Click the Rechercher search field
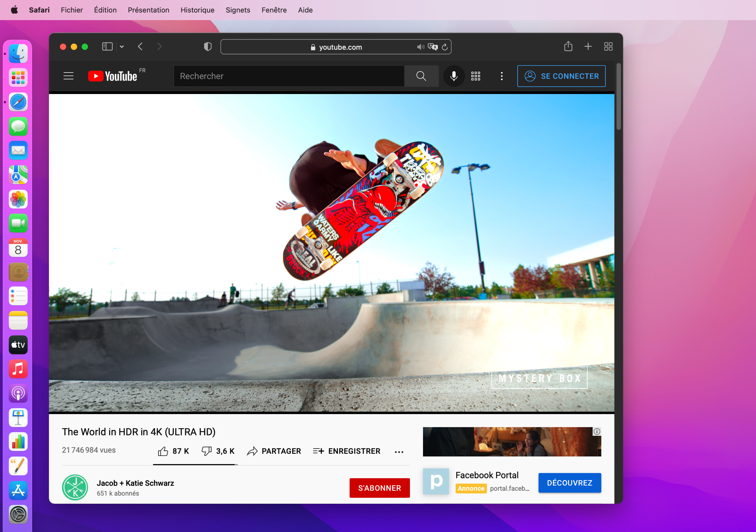 288,76
